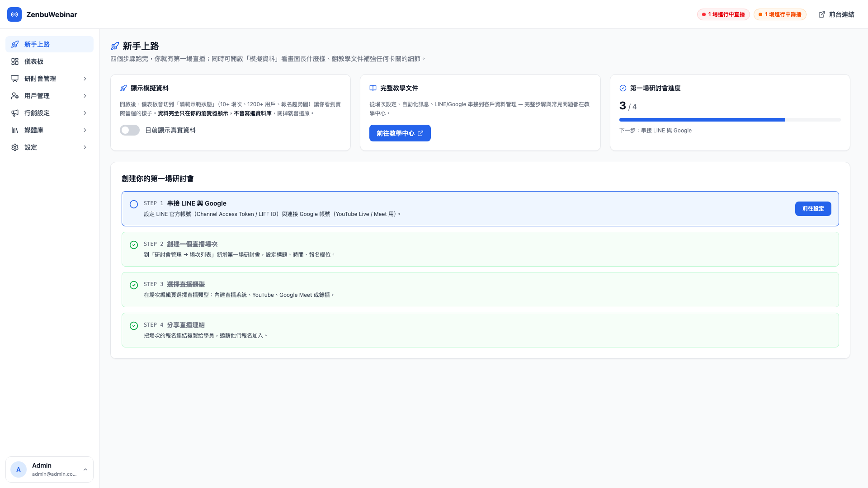Click the 前往教學中心 button
This screenshot has width=868, height=488.
[x=400, y=133]
